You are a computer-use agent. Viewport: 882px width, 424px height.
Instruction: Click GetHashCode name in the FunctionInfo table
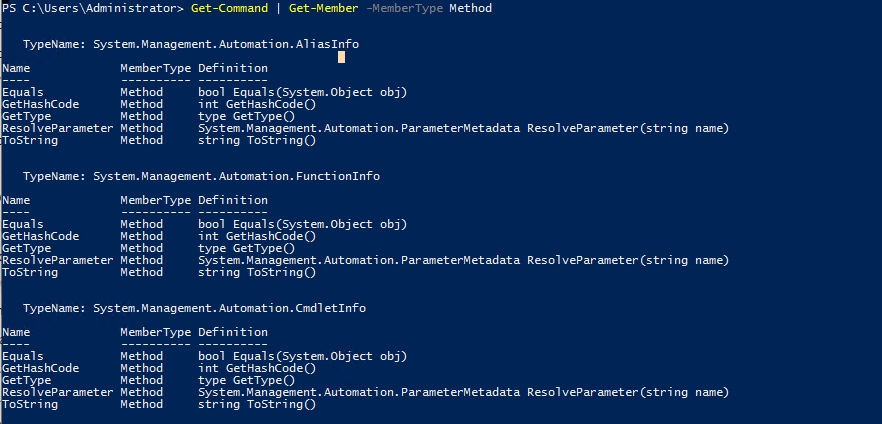(x=40, y=236)
